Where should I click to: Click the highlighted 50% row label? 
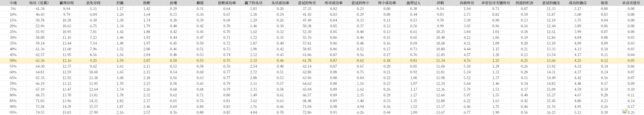pyautogui.click(x=13, y=60)
